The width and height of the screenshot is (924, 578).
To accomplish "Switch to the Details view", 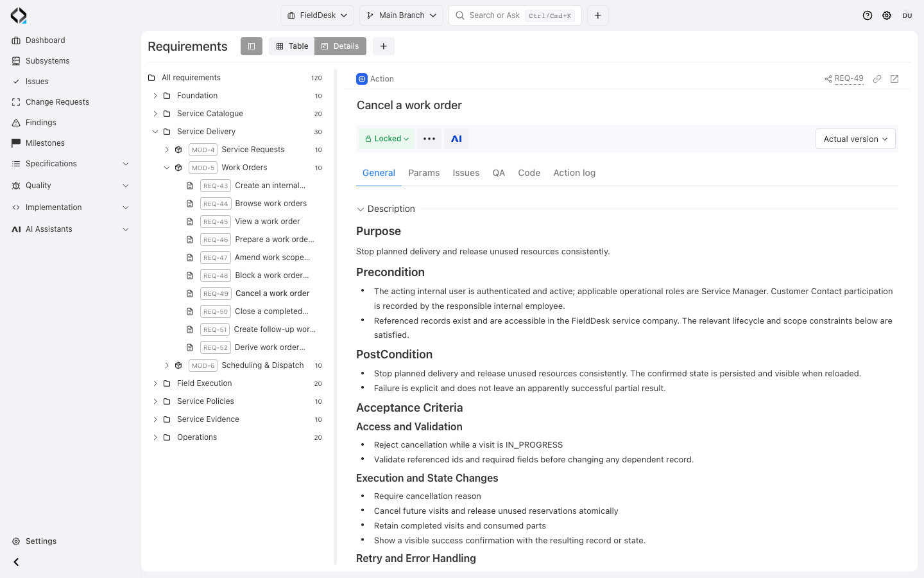I will pyautogui.click(x=340, y=46).
